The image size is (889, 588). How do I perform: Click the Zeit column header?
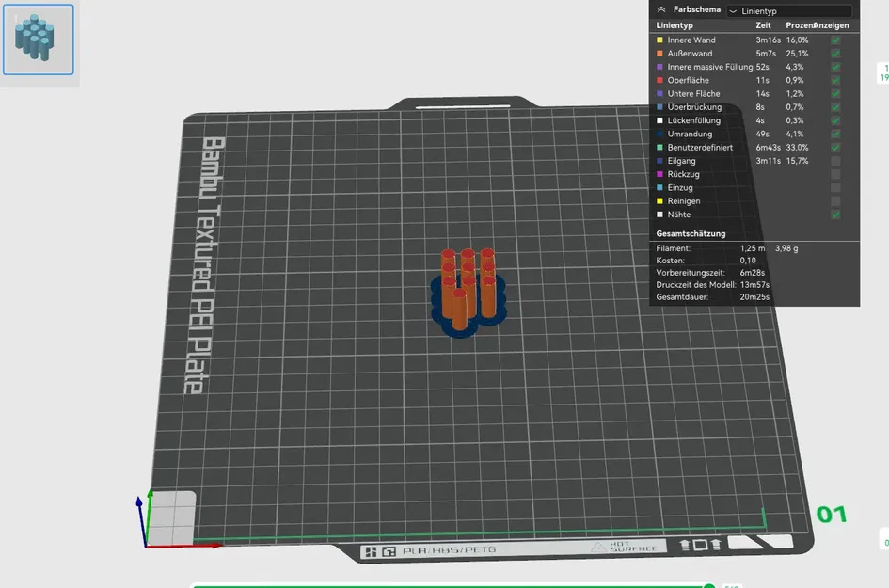[763, 25]
